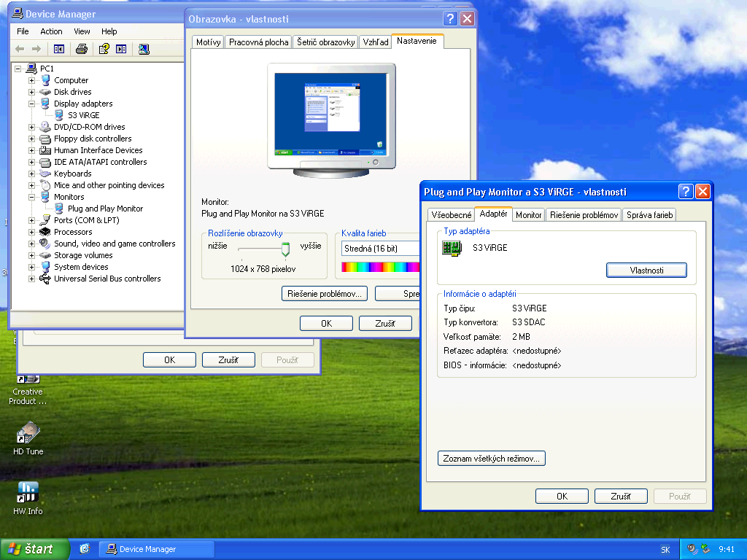This screenshot has width=747, height=560.
Task: Open the HD Tune desktop shortcut
Action: 28,438
